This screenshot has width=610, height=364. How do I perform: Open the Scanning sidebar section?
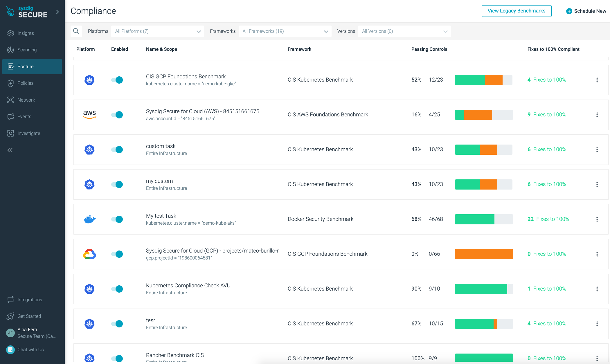pyautogui.click(x=27, y=50)
